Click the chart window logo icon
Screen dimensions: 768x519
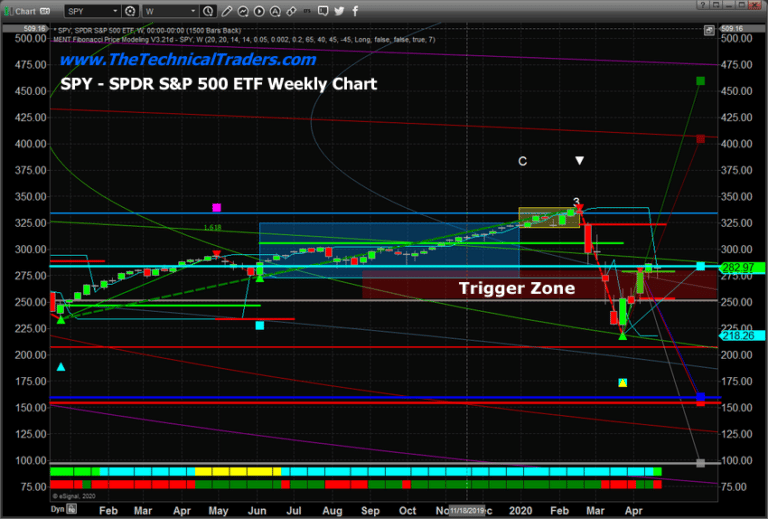coord(9,11)
